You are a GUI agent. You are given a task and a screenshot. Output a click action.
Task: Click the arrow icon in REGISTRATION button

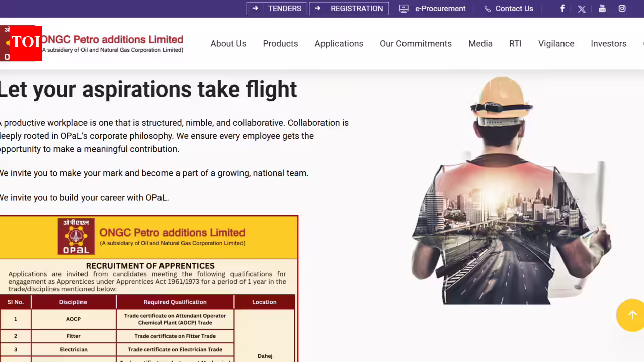point(318,8)
